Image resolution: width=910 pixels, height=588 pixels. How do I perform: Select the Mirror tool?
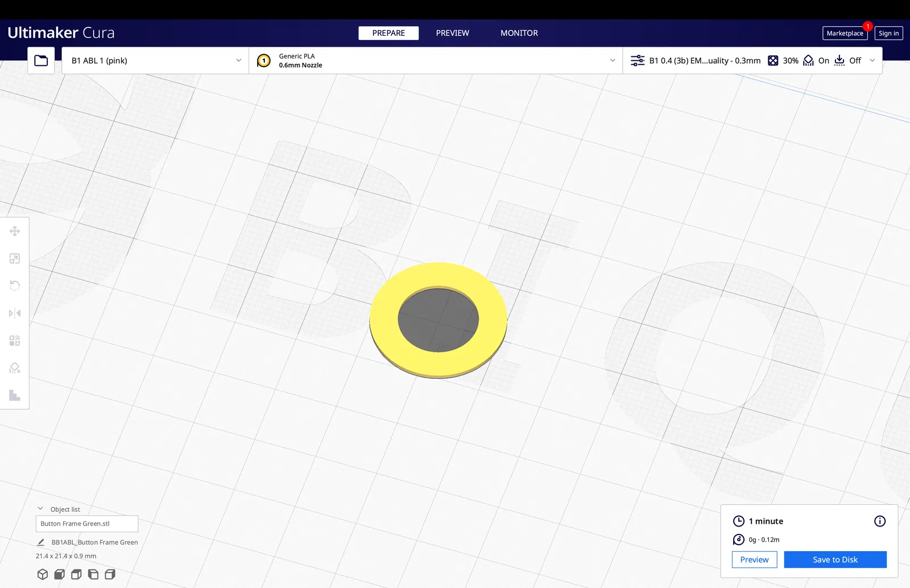[x=15, y=313]
